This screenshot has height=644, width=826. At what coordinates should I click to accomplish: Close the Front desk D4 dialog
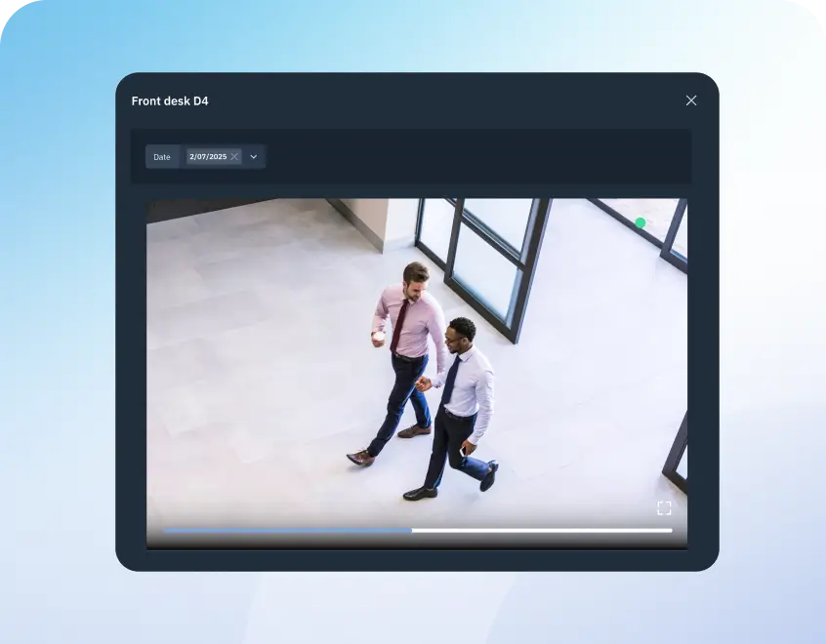691,101
